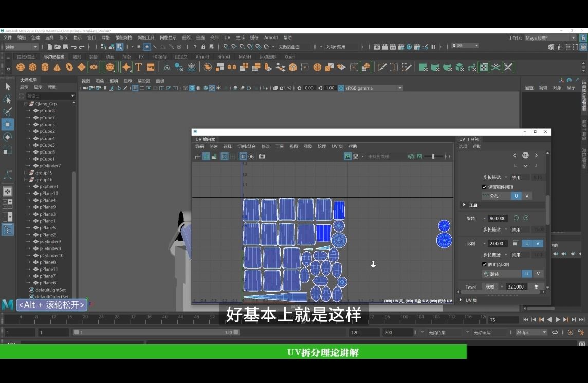Toggle the V button next to 分布
This screenshot has height=383, width=588.
coord(527,196)
